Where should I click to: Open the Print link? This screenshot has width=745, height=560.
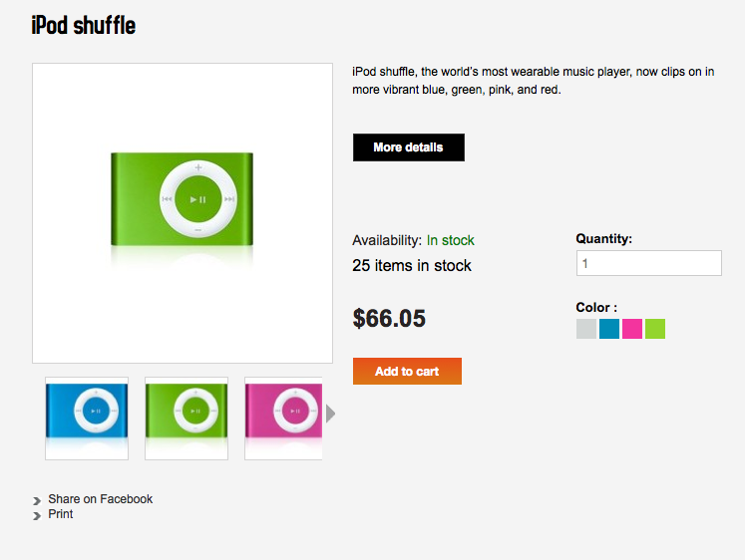click(x=61, y=514)
